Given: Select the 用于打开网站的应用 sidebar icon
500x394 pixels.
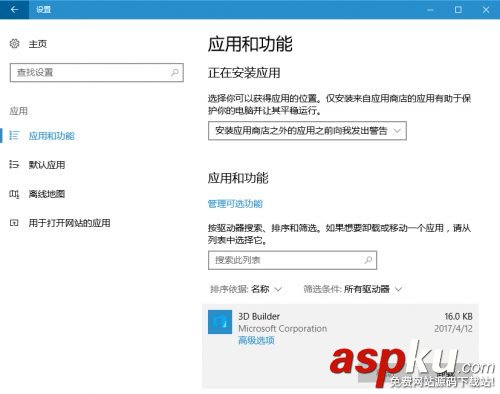Looking at the screenshot, I should coord(14,223).
